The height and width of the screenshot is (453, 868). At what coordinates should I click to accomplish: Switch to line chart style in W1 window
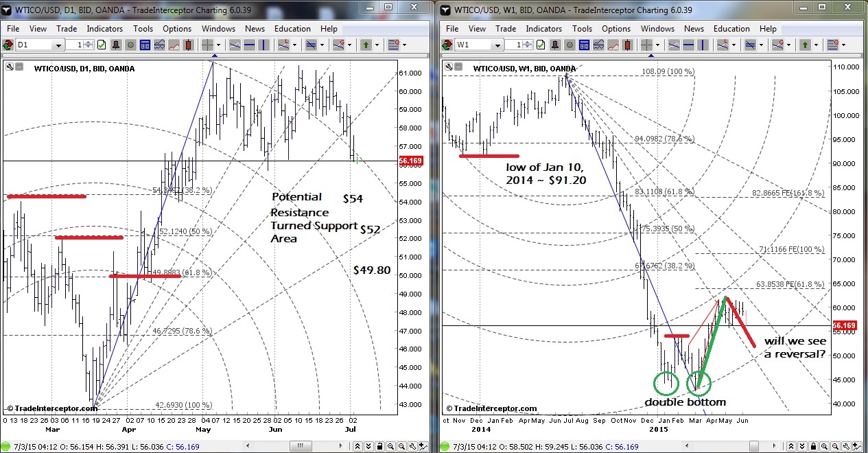613,45
